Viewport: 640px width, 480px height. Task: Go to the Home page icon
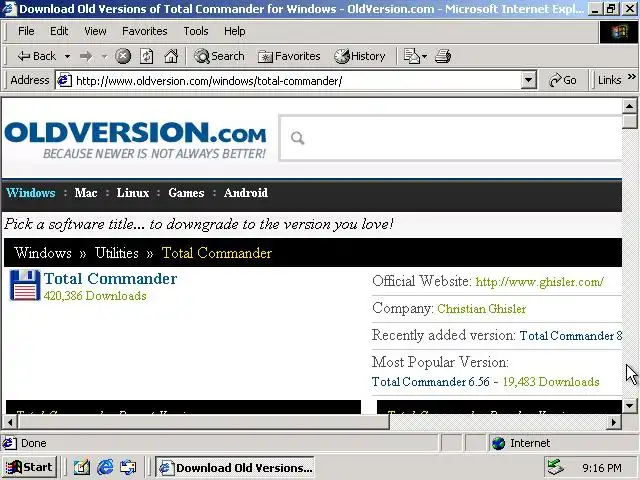(171, 56)
